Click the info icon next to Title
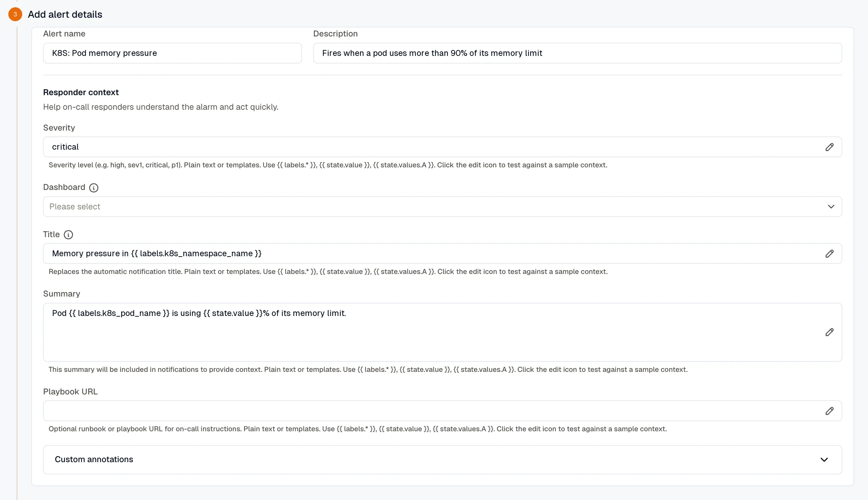 click(68, 235)
